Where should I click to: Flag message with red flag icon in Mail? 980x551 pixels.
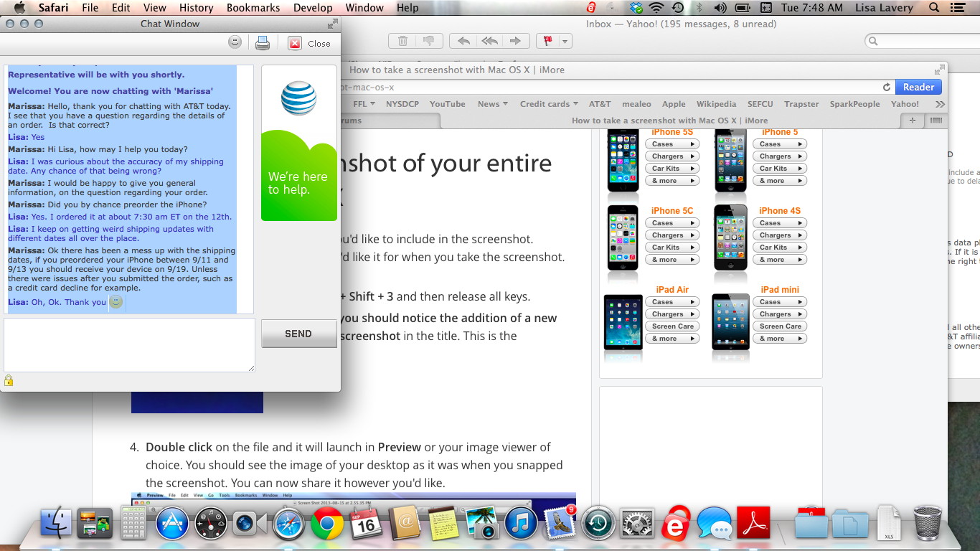coord(548,41)
